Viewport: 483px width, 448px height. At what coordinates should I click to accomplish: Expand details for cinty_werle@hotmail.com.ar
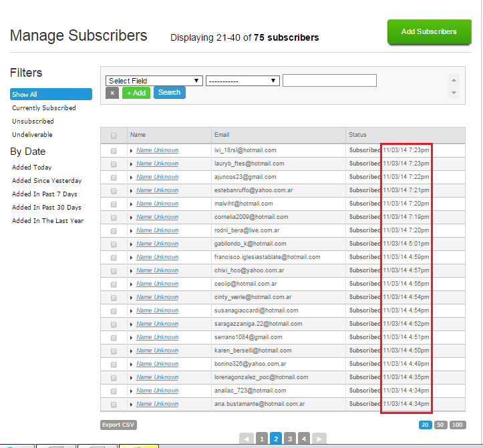click(131, 297)
